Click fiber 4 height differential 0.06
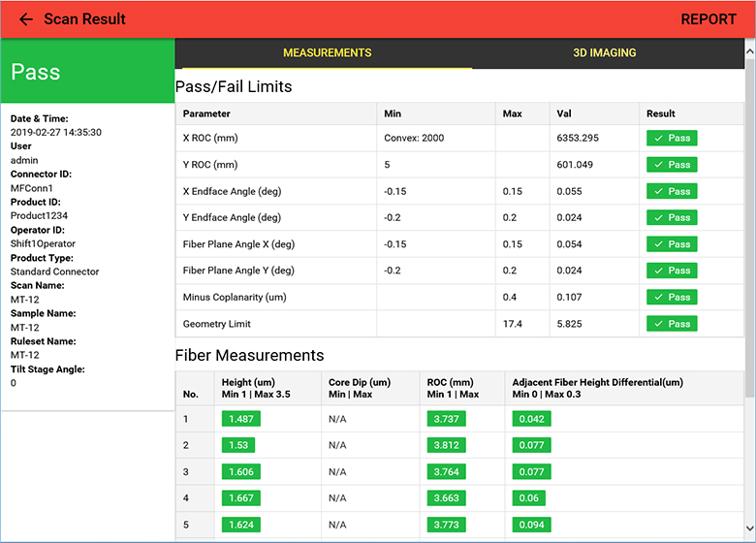The height and width of the screenshot is (543, 756). tap(529, 498)
